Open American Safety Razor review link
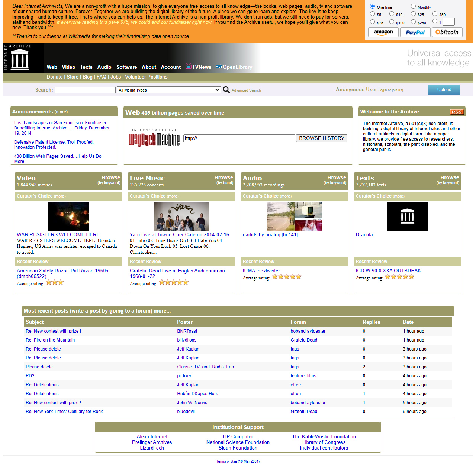Viewport: 476px width, 467px height. [62, 274]
